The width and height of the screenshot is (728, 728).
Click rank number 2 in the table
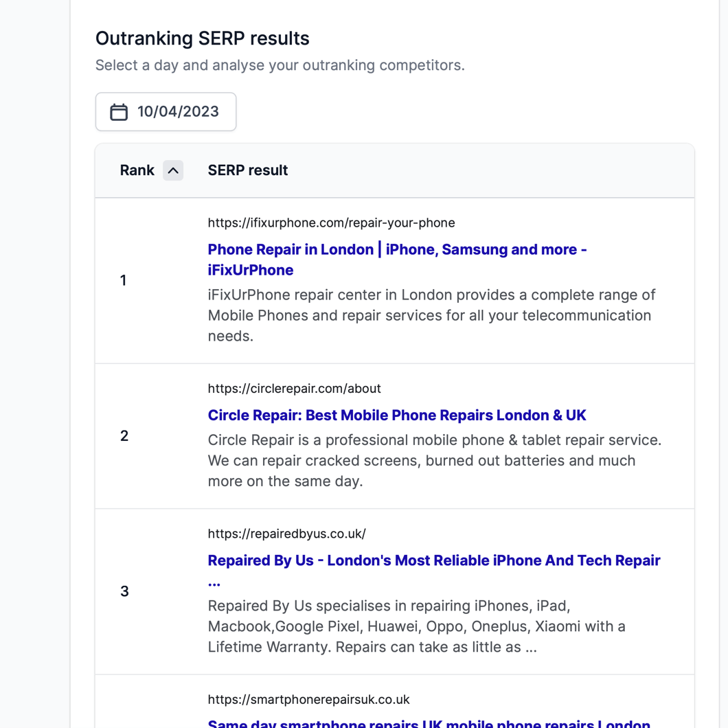coord(124,436)
